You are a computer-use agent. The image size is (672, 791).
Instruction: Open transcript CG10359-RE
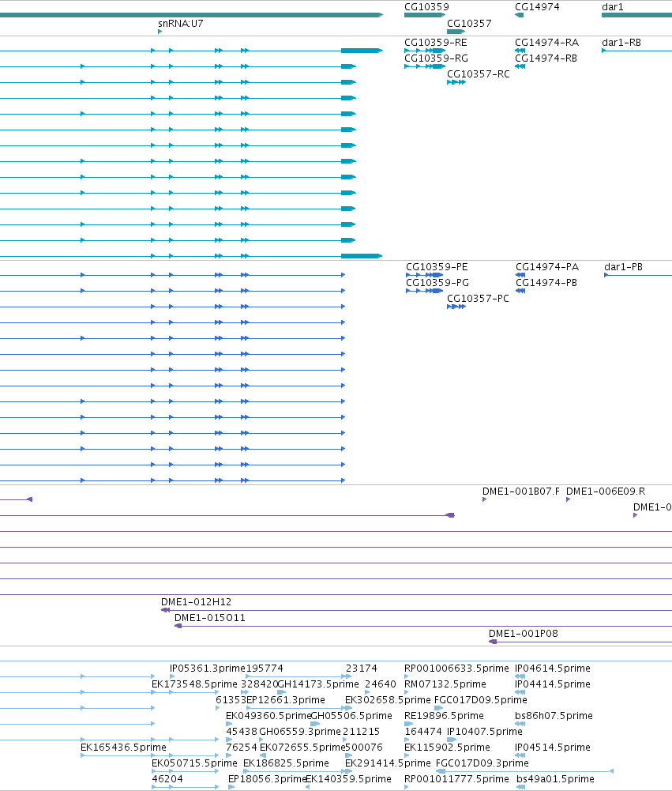point(436,43)
